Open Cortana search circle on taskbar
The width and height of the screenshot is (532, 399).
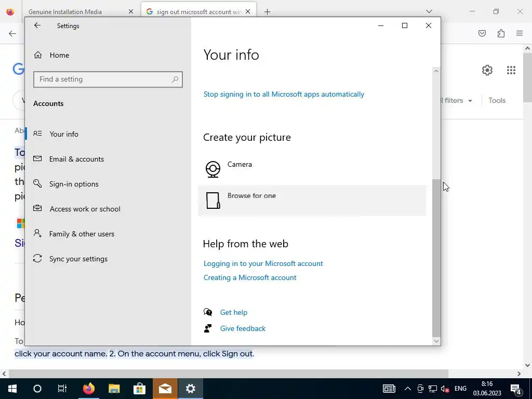37,389
